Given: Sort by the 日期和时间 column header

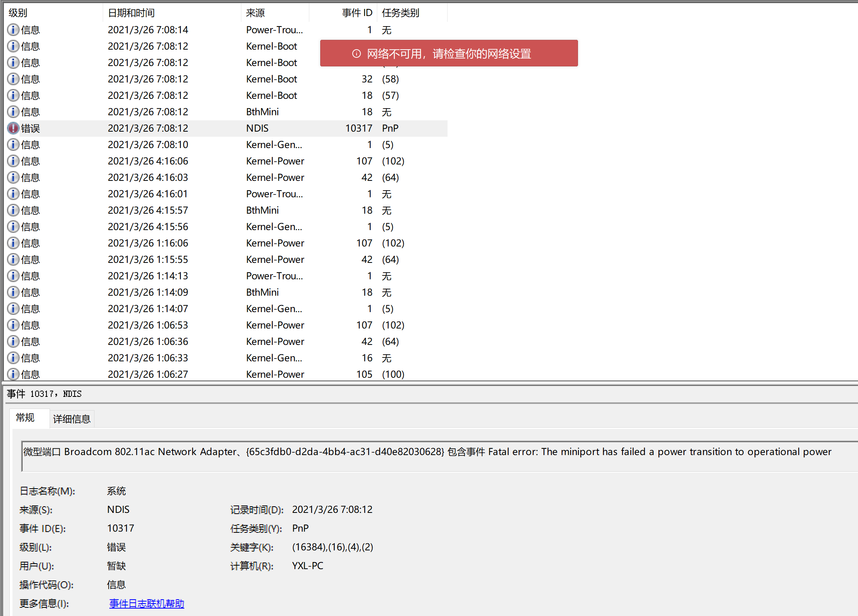Looking at the screenshot, I should tap(131, 13).
